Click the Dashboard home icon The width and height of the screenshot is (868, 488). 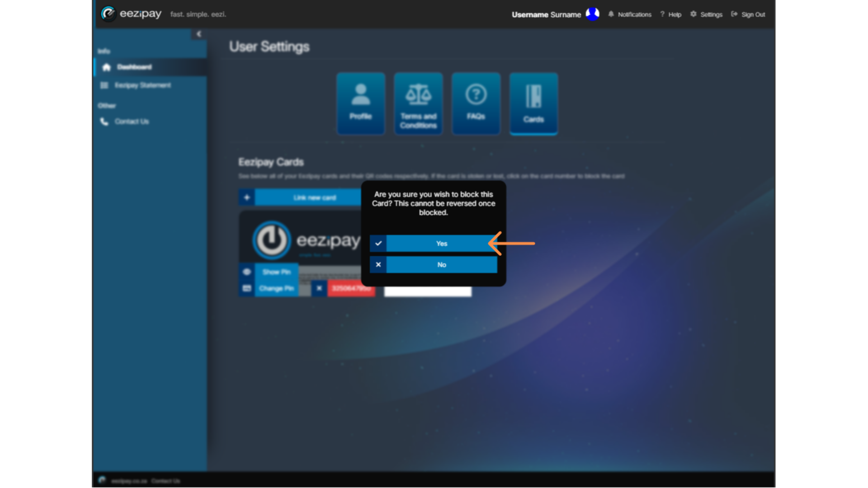(106, 67)
